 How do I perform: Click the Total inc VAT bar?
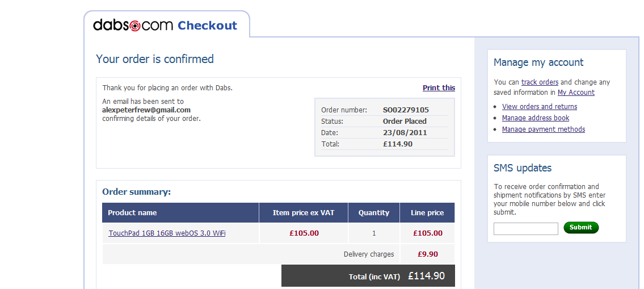pyautogui.click(x=368, y=277)
